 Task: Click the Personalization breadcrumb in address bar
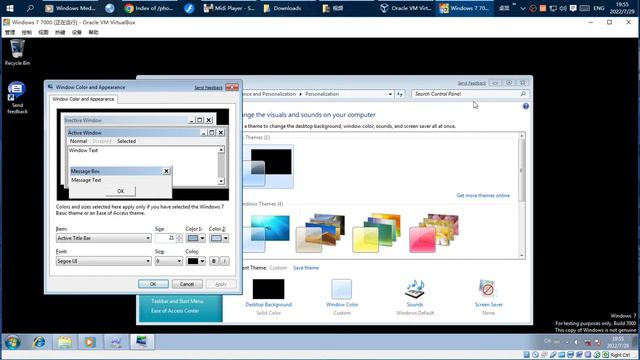322,94
